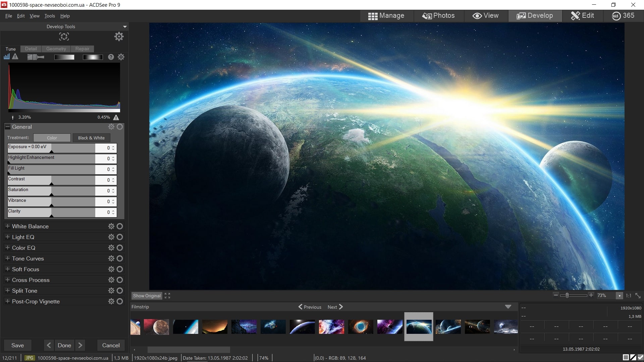The image size is (644, 362).
Task: Expand the Tone Curves group
Action: click(x=7, y=258)
